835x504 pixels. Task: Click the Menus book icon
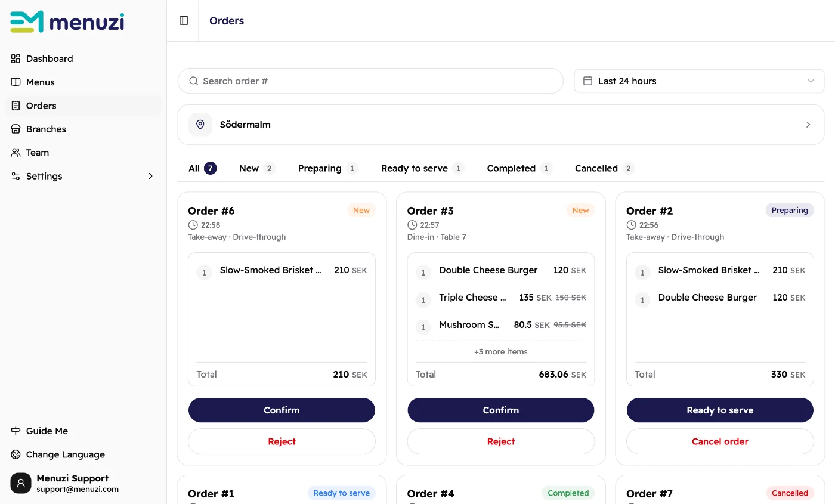click(16, 82)
